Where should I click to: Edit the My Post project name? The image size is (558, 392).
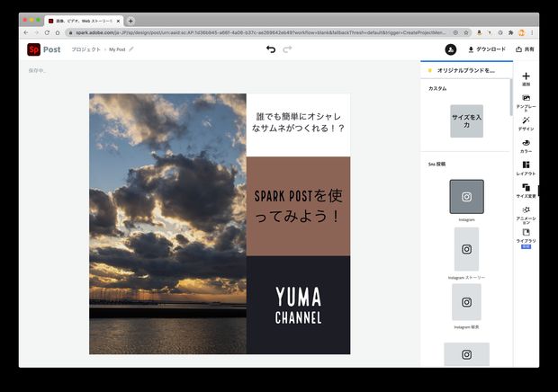(131, 49)
